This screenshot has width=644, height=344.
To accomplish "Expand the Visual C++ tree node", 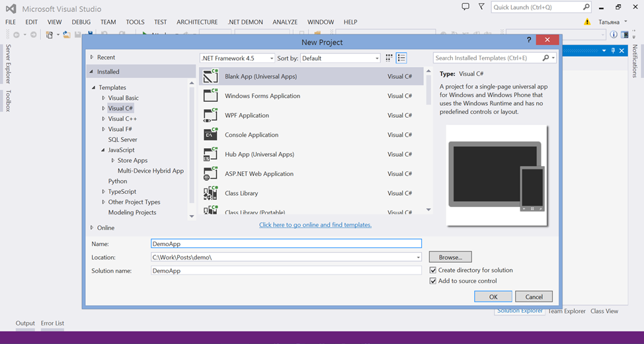I will coord(104,119).
